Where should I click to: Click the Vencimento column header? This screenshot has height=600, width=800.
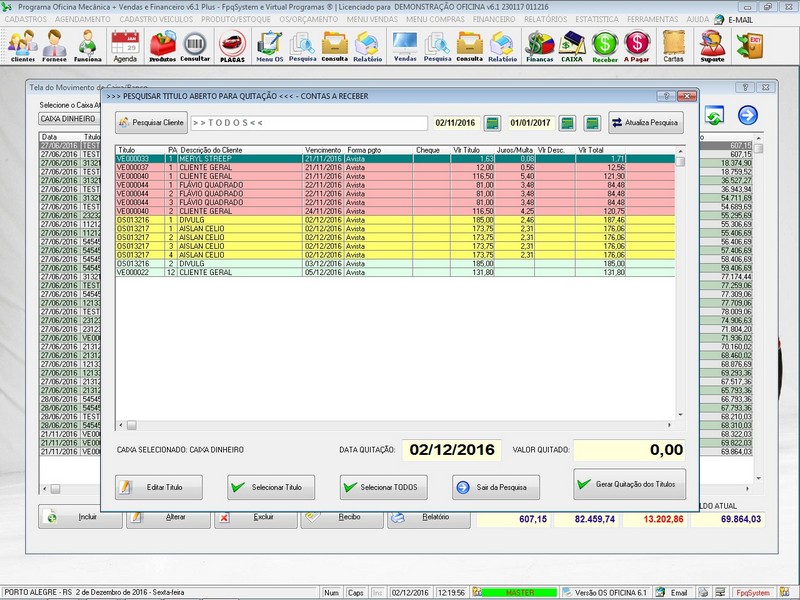point(323,150)
